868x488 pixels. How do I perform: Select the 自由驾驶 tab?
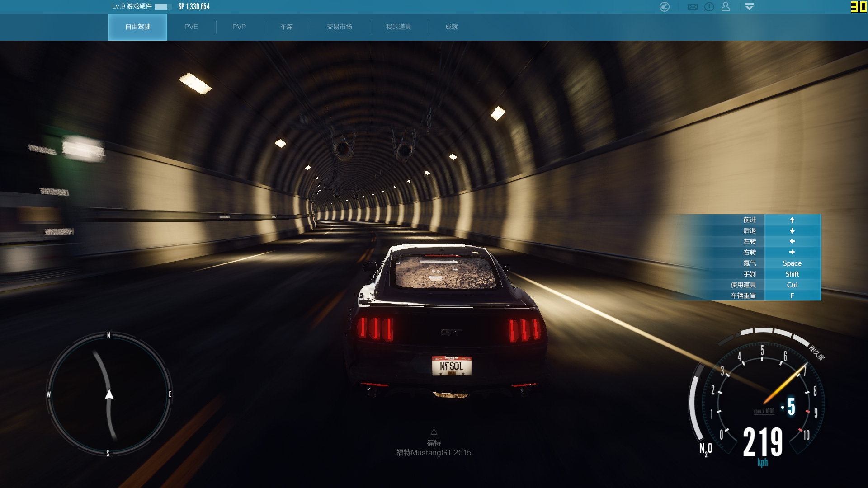tap(138, 27)
